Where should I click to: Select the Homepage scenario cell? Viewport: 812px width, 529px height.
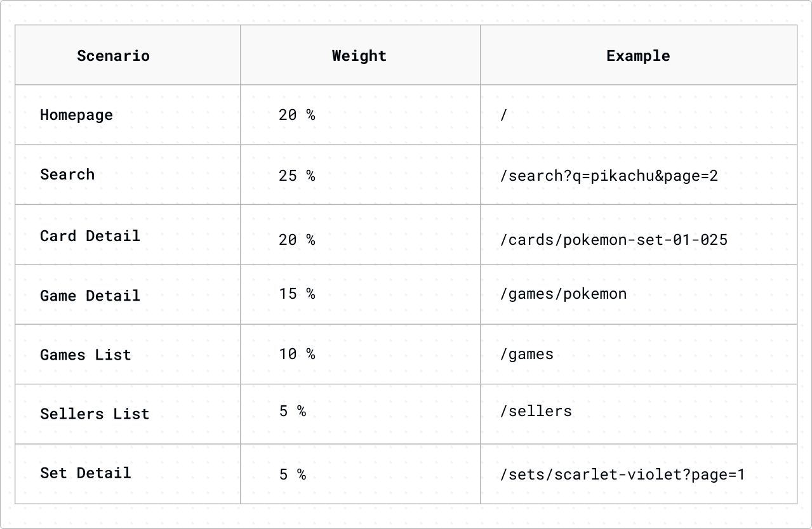point(76,115)
